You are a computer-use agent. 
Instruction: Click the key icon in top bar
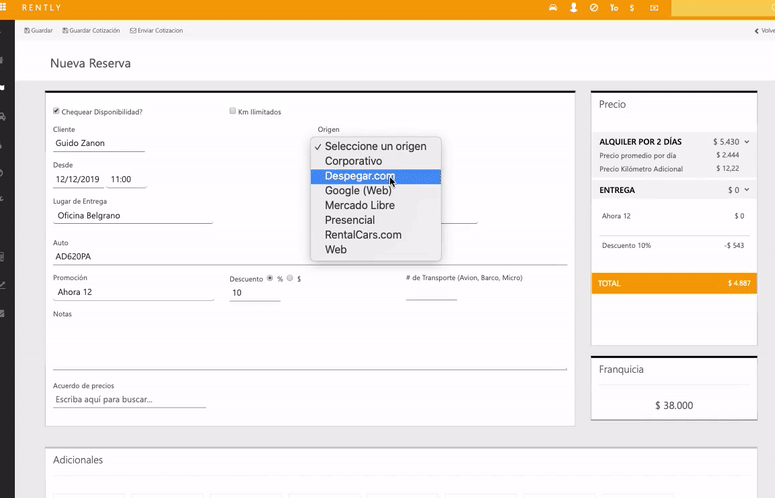[614, 8]
